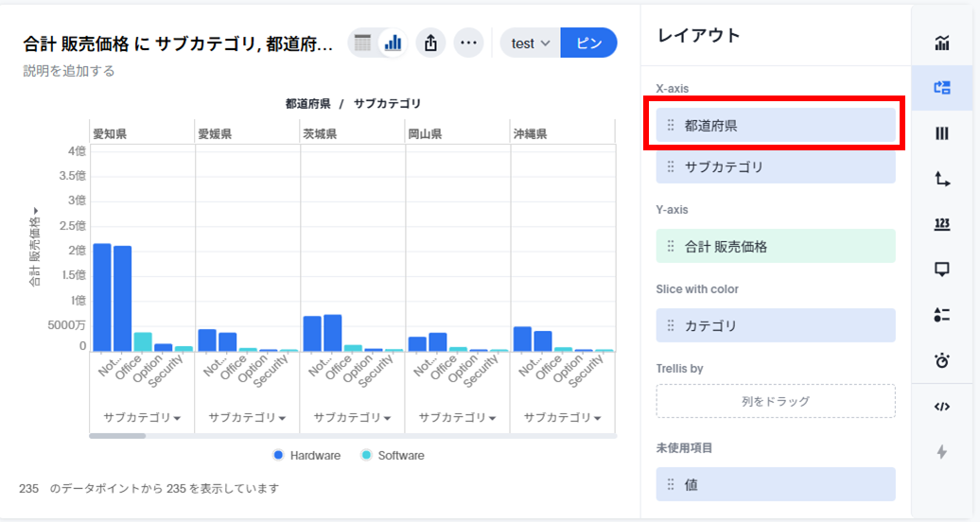Image resolution: width=980 pixels, height=522 pixels.
Task: Open the legend settings icon in sidebar
Action: click(x=941, y=315)
